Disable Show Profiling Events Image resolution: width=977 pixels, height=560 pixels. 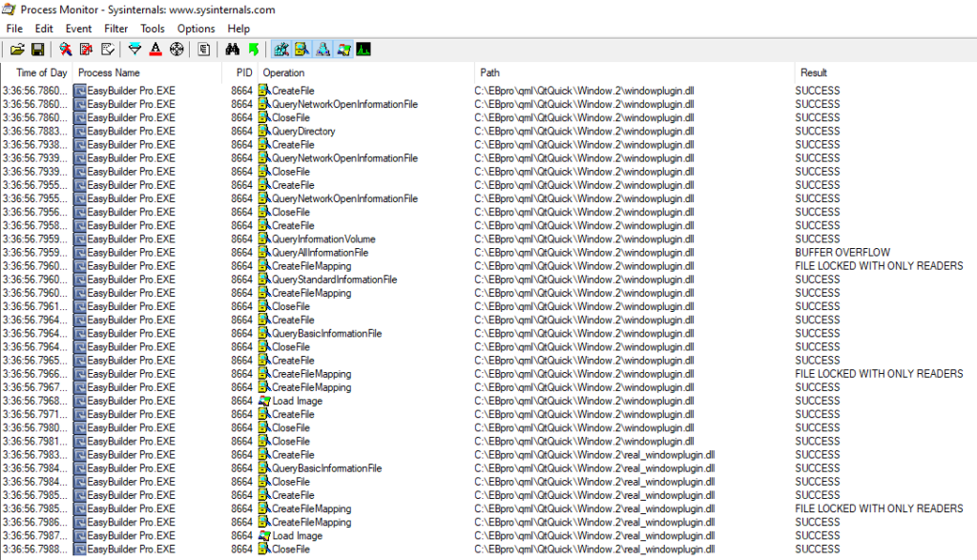363,49
